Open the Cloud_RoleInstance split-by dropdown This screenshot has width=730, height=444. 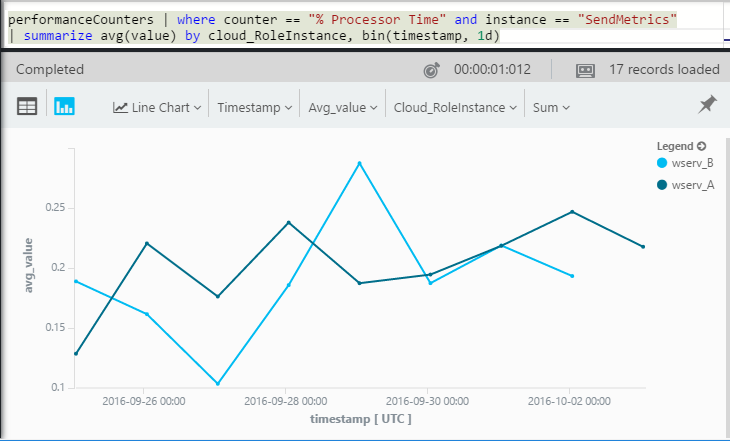tap(455, 108)
